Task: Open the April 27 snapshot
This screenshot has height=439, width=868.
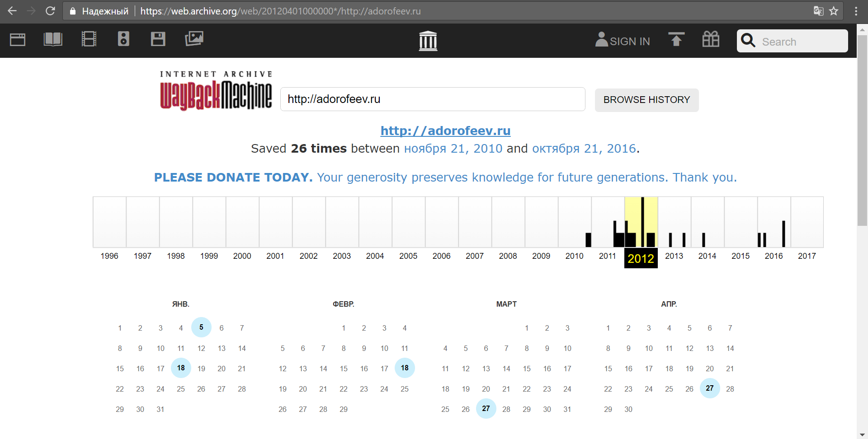Action: [710, 388]
